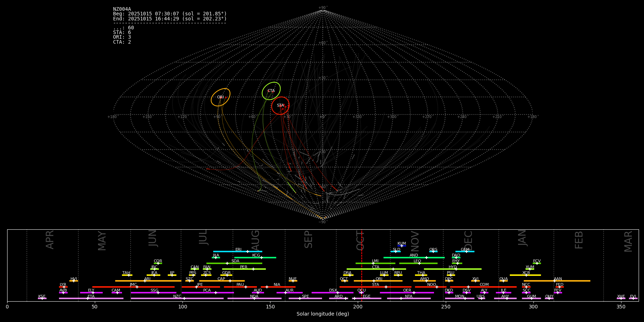This screenshot has width=644, height=322.
Task: Click the LEO green shower bar
Action: point(418,263)
